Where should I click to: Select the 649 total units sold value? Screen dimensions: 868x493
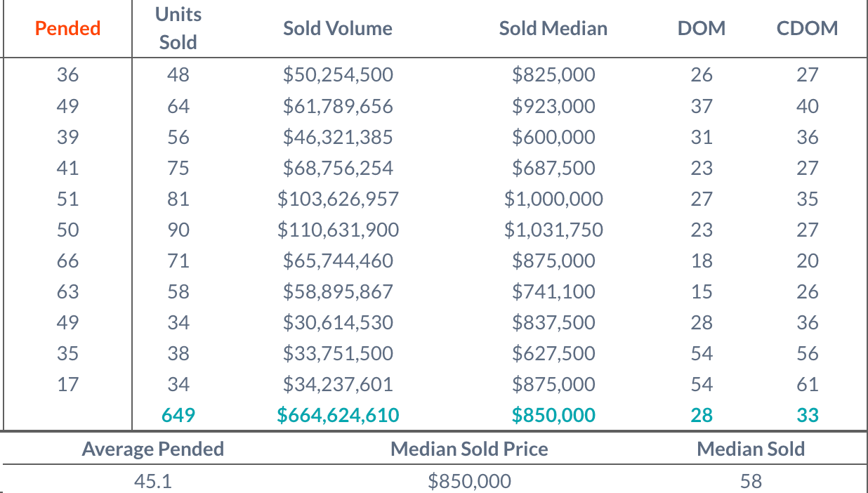click(178, 415)
